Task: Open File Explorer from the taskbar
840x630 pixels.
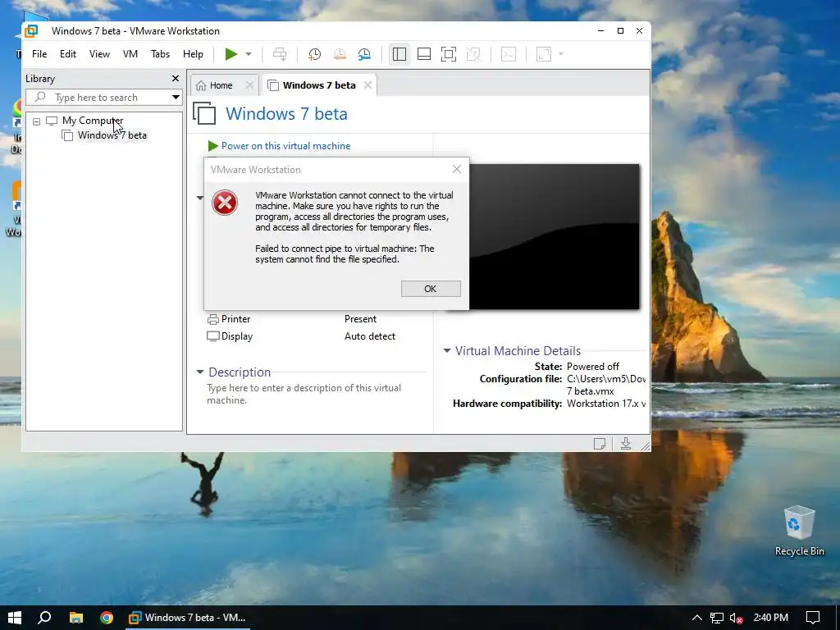Action: pos(76,618)
